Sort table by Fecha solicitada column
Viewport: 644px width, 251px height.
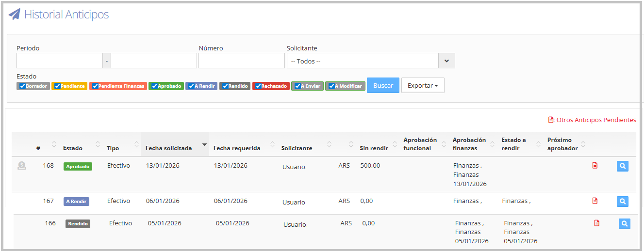click(x=169, y=148)
